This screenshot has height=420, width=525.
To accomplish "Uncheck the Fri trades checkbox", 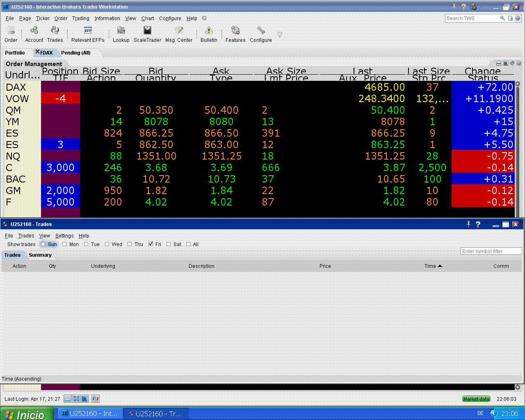I will (151, 244).
